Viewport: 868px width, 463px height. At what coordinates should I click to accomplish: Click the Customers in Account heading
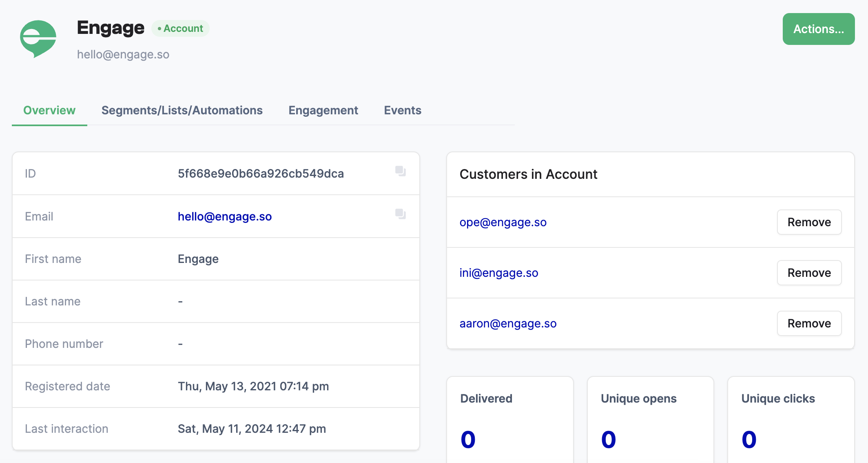coord(528,174)
